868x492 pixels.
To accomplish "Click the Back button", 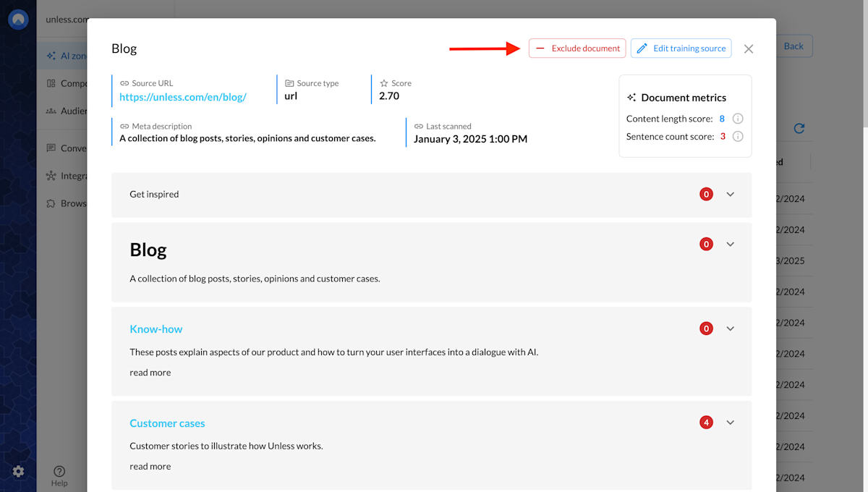I will (793, 46).
